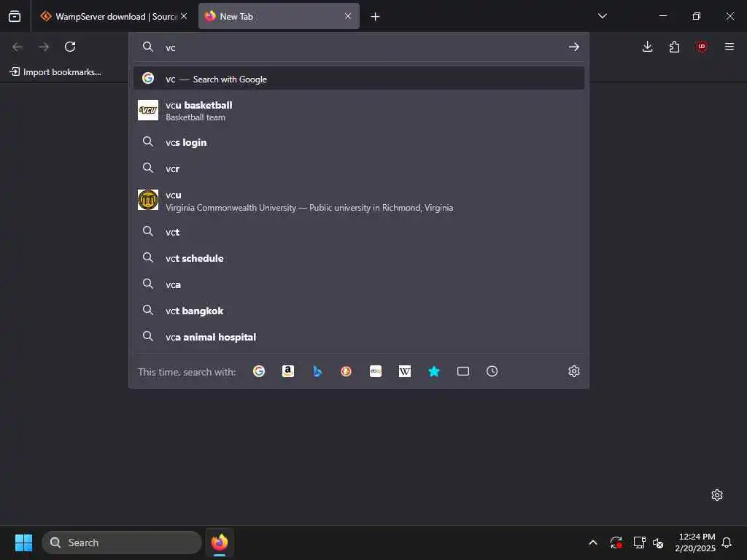Select 'vcu' Virginia Commonwealth University suggestion
The height and width of the screenshot is (560, 747).
[359, 201]
